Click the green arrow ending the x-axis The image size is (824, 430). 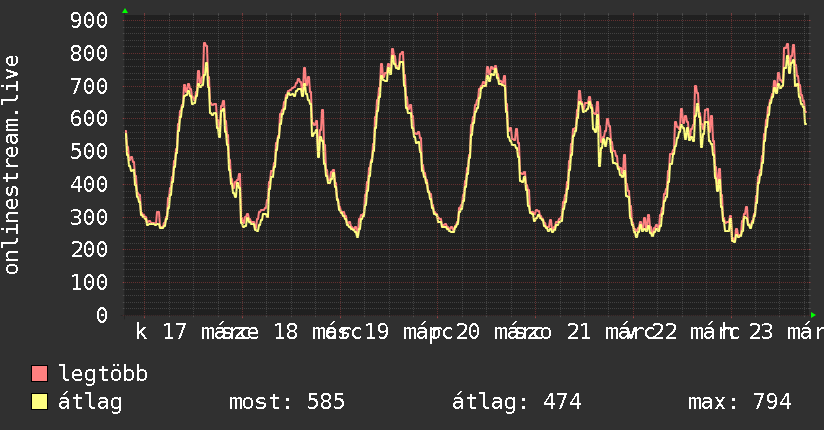click(x=813, y=315)
